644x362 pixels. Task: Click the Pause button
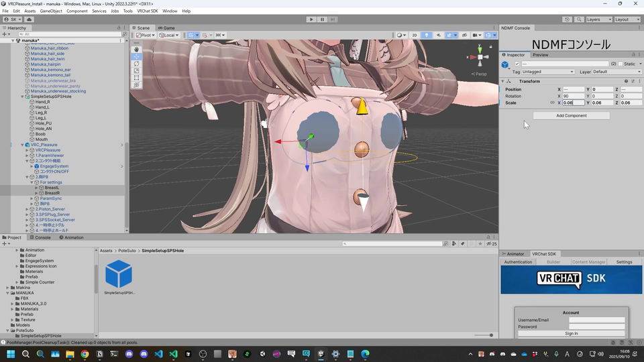322,19
